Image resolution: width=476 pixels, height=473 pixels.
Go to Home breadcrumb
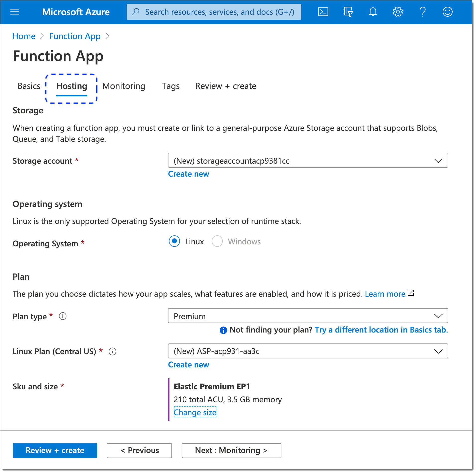click(24, 36)
